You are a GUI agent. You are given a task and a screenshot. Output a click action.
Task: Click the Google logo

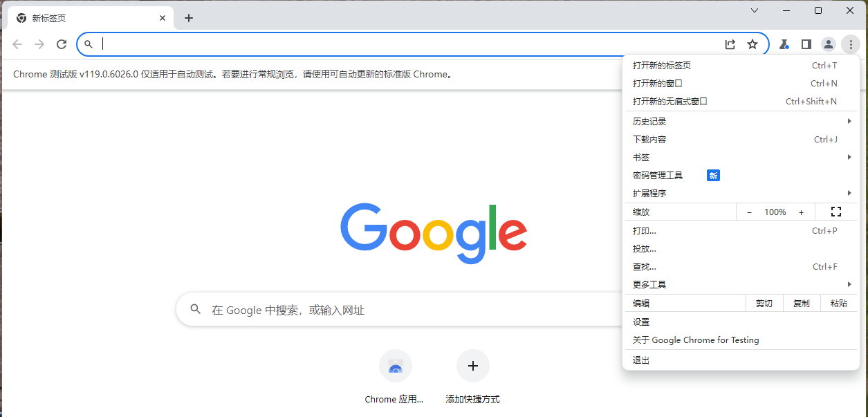coord(434,234)
